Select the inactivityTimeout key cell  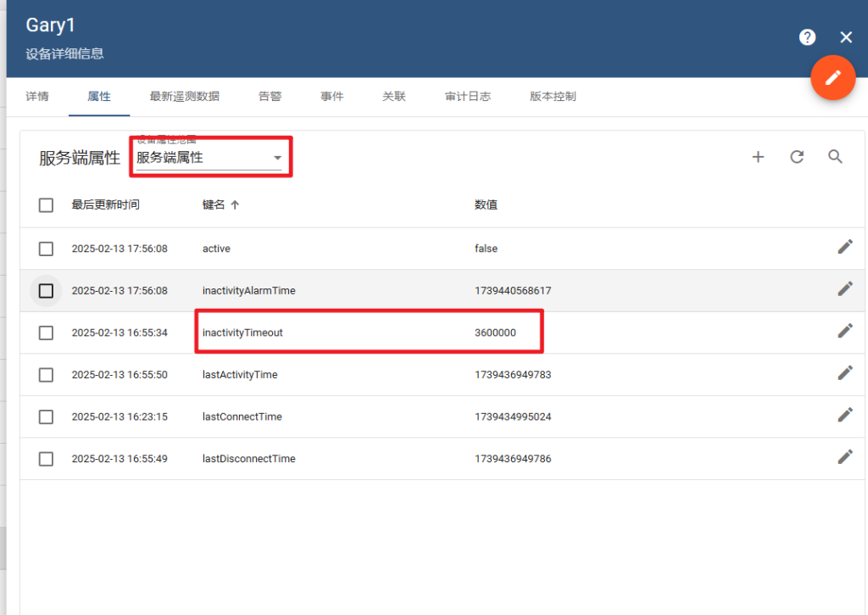tap(242, 333)
